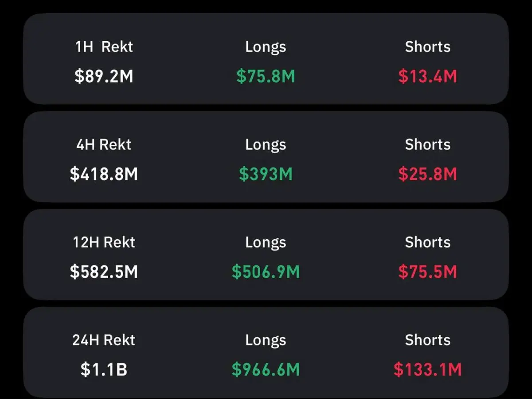Click the Longs header in 1H card
The height and width of the screenshot is (399, 532).
pyautogui.click(x=266, y=47)
